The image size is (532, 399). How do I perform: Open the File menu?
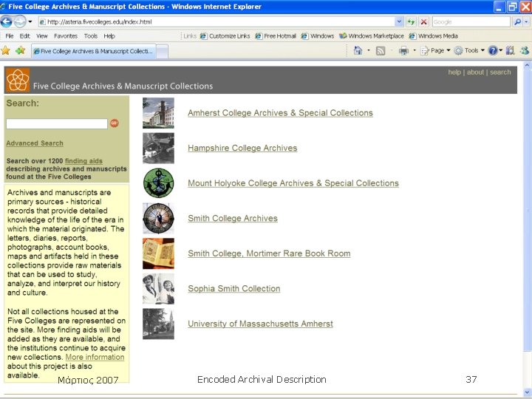(x=10, y=36)
